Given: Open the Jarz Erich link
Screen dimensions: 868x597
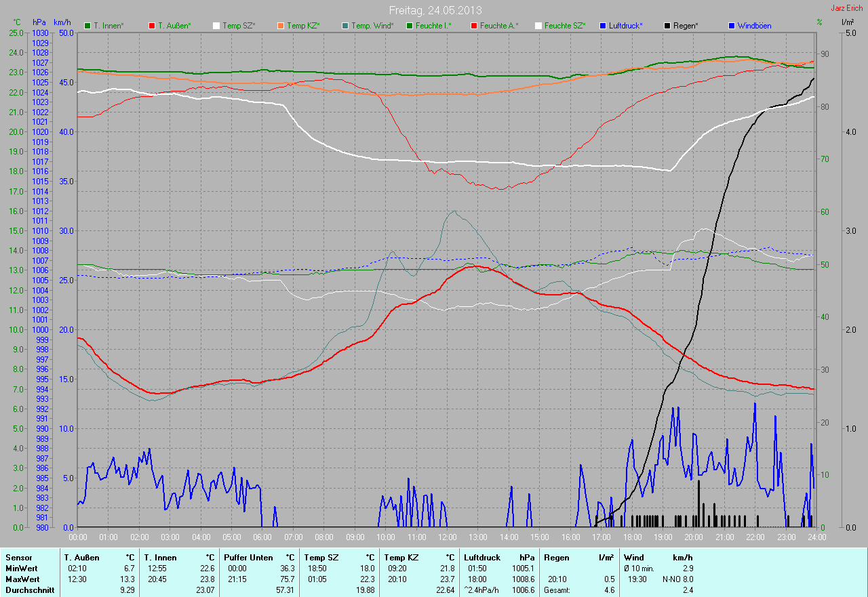Looking at the screenshot, I should (x=846, y=8).
